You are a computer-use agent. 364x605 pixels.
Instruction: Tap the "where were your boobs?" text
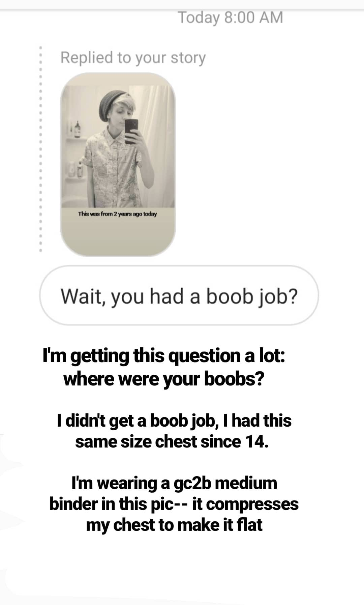point(164,379)
